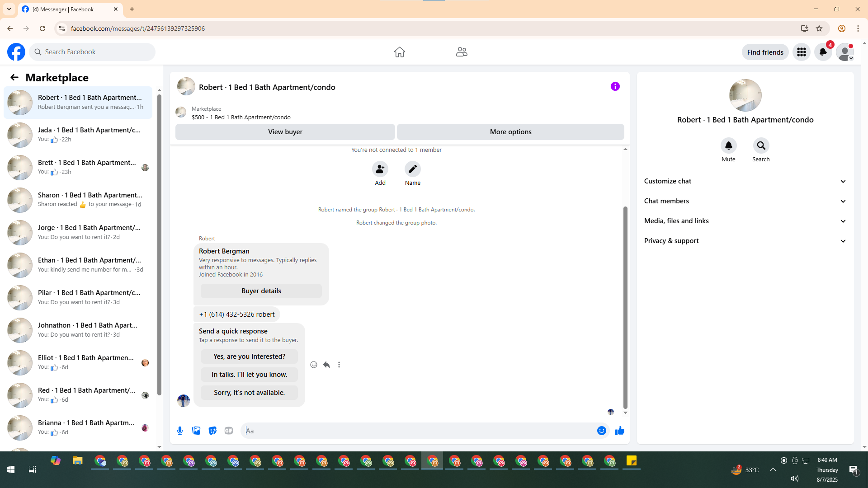Click the Find friends button
Screen dimensions: 868x488
coord(765,52)
